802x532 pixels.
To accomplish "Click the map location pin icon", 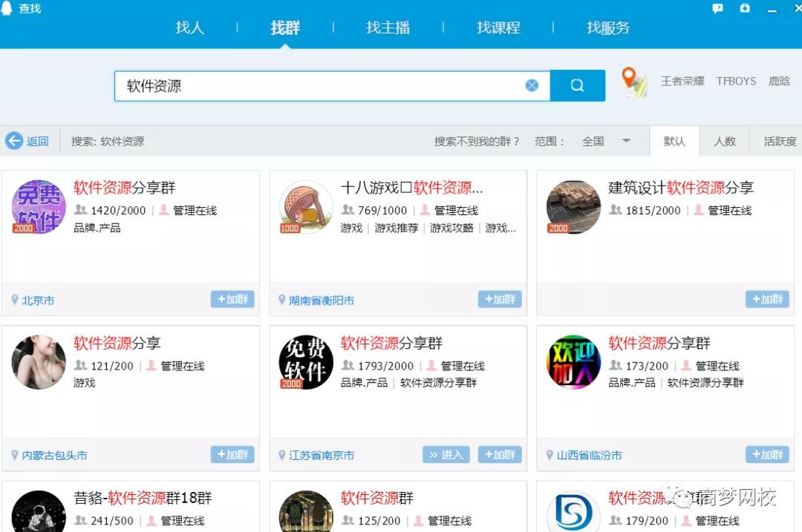I will click(633, 82).
